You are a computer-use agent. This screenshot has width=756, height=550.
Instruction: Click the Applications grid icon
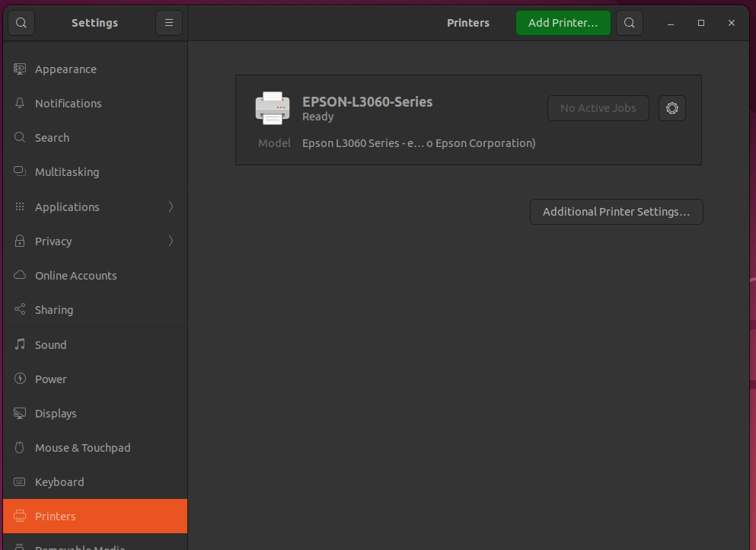click(x=20, y=206)
